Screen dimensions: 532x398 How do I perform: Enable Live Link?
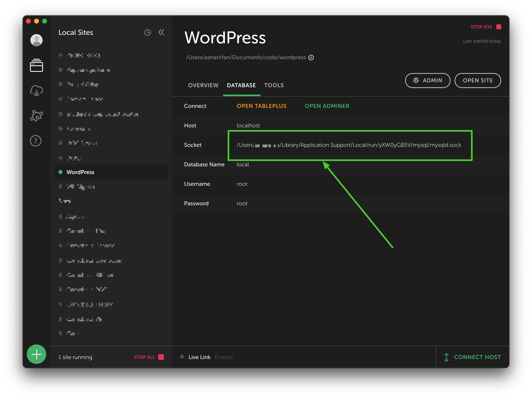click(x=224, y=357)
